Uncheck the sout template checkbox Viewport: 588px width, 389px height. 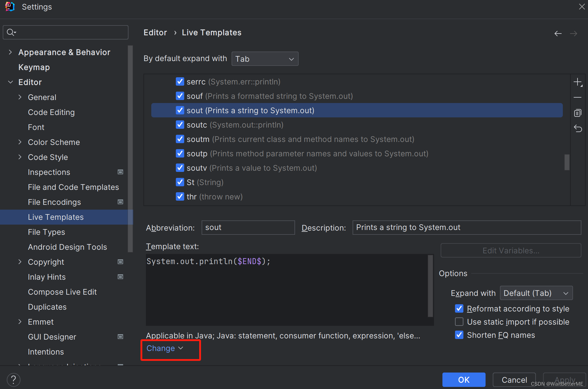180,110
